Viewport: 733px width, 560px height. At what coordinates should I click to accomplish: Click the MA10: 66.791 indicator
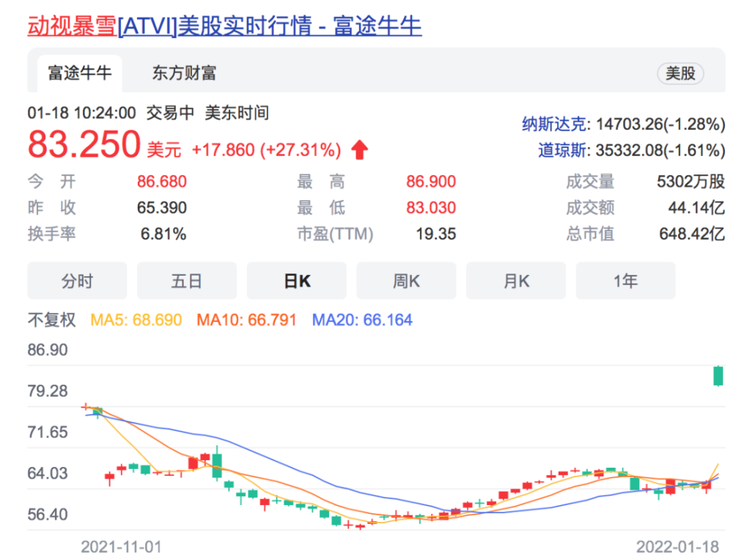(x=246, y=320)
